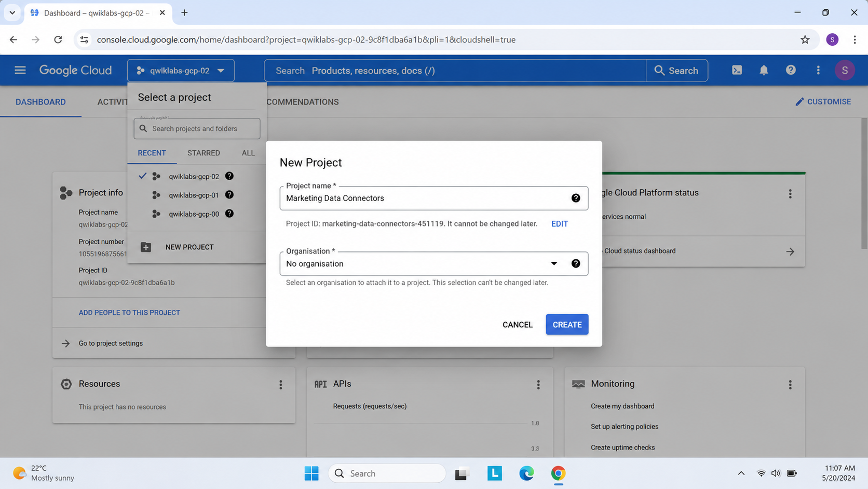Open the purple S account avatar in console
Screen dimensions: 868x489
click(x=845, y=70)
